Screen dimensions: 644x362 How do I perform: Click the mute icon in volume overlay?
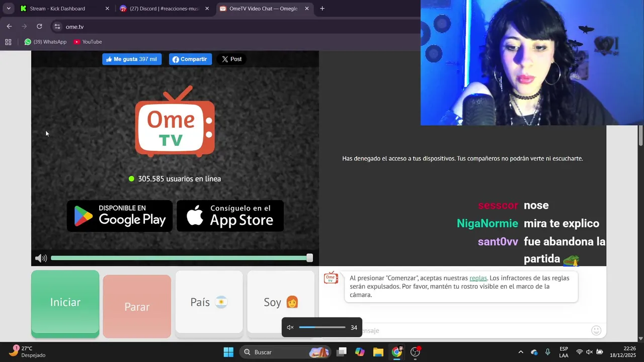[290, 327]
